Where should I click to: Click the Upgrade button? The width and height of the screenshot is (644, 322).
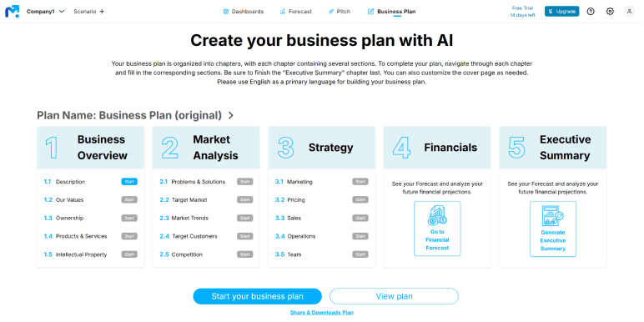click(x=562, y=12)
